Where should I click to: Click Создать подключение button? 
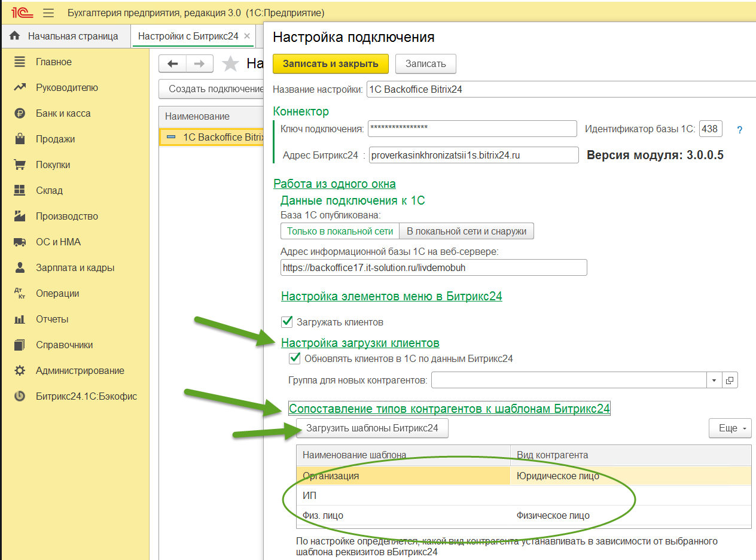point(212,89)
